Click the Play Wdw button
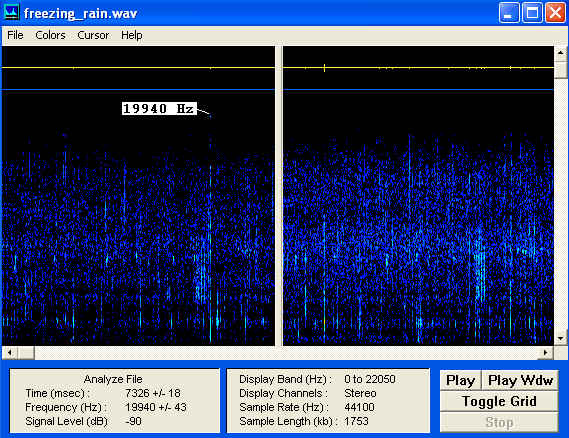The image size is (569, 438). [520, 380]
